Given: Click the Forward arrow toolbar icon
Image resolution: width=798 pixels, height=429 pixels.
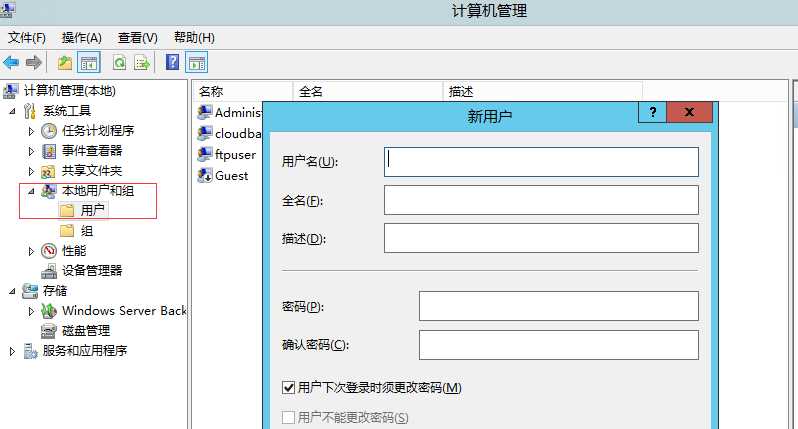Looking at the screenshot, I should (34, 63).
